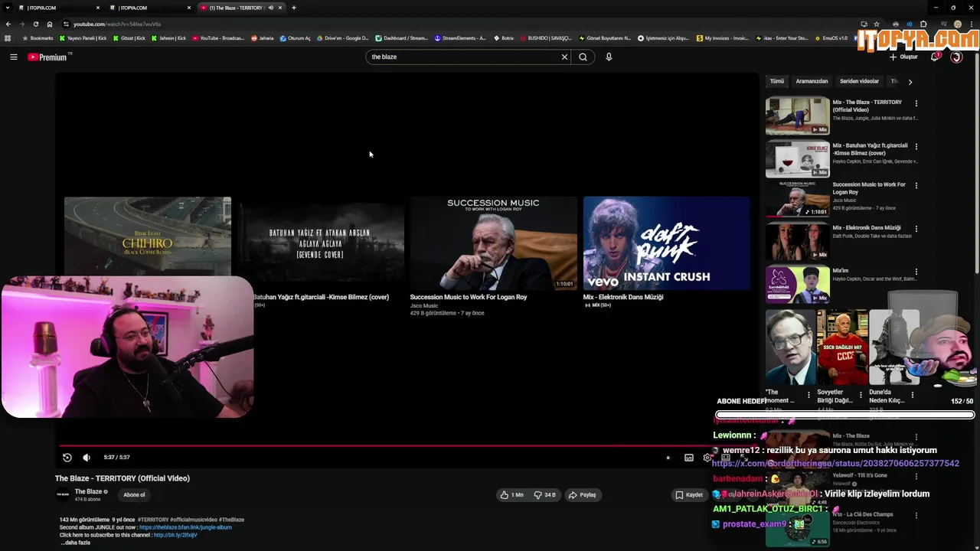980x551 pixels.
Task: Go back with browser back arrow
Action: [8, 24]
